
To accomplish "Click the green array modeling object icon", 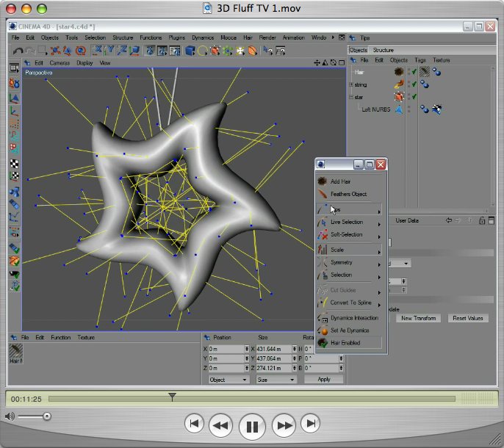I will click(x=227, y=51).
